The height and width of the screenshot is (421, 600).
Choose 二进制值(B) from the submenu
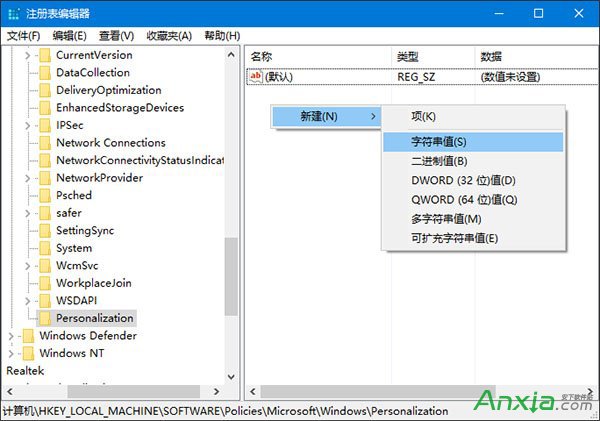pos(473,161)
